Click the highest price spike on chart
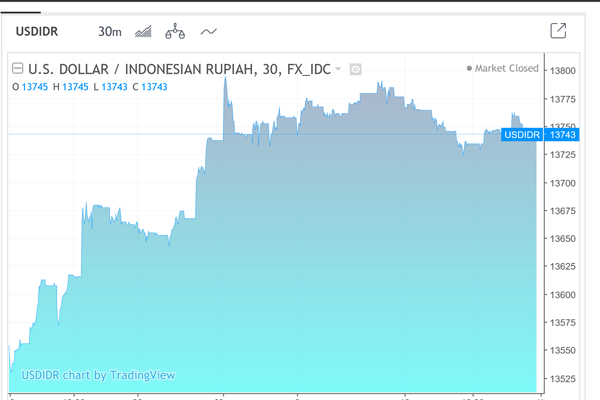Viewport: 600px width, 400px height. (x=225, y=79)
